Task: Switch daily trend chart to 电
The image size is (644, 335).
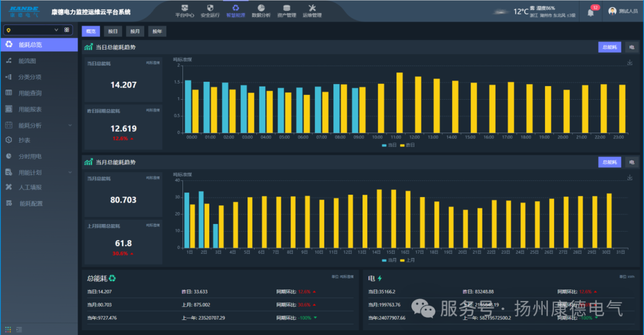Action: (x=631, y=47)
